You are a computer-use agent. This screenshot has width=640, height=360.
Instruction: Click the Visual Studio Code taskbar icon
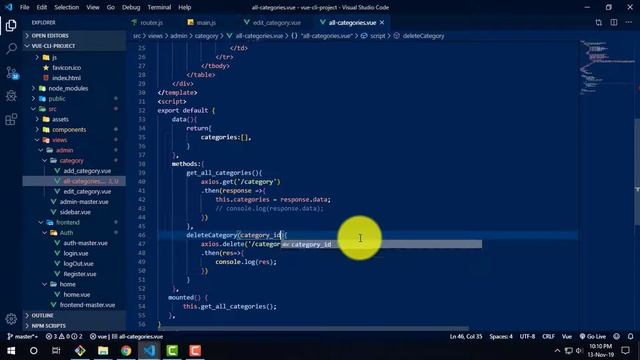pos(149,351)
